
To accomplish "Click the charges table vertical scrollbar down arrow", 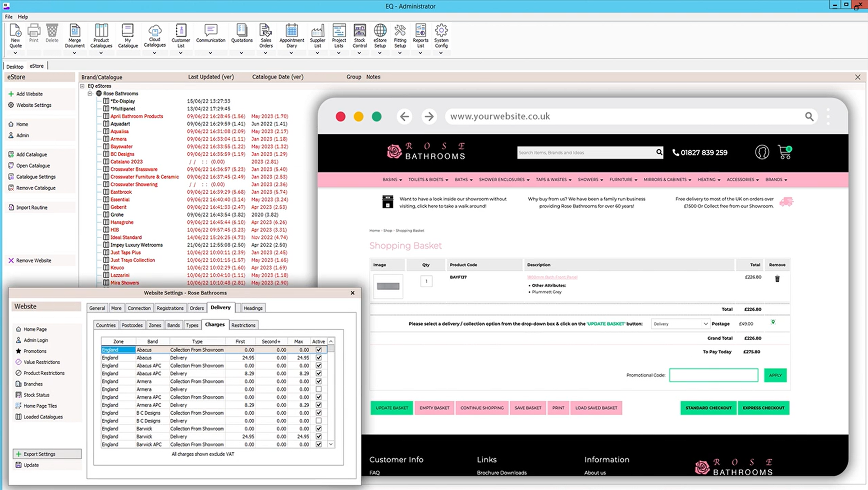I will pyautogui.click(x=331, y=444).
